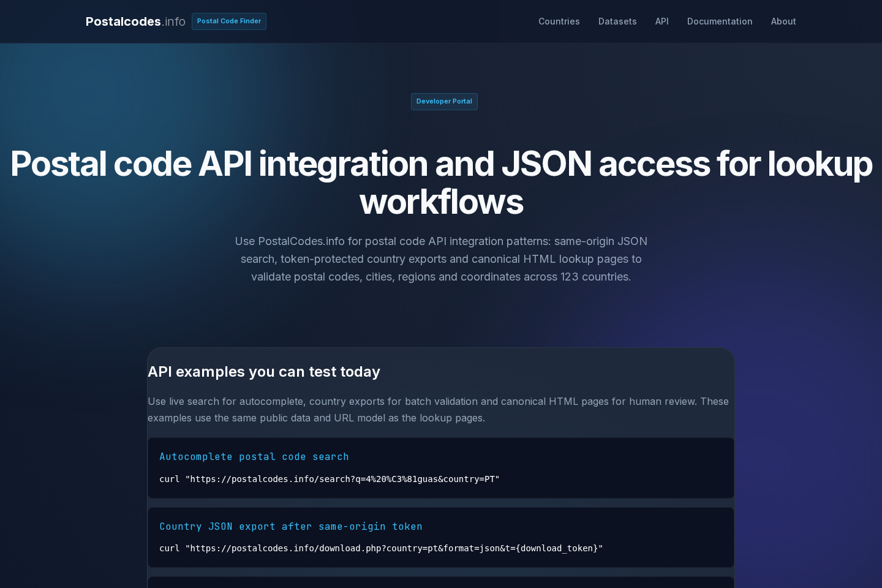The width and height of the screenshot is (882, 588).
Task: Click the Postal Code Finder badge
Action: [x=229, y=21]
